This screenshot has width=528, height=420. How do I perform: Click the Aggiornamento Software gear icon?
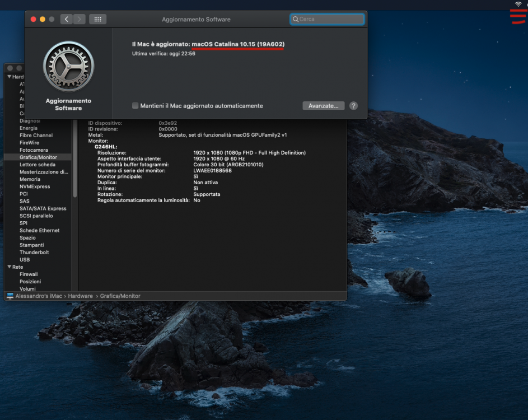click(x=68, y=66)
